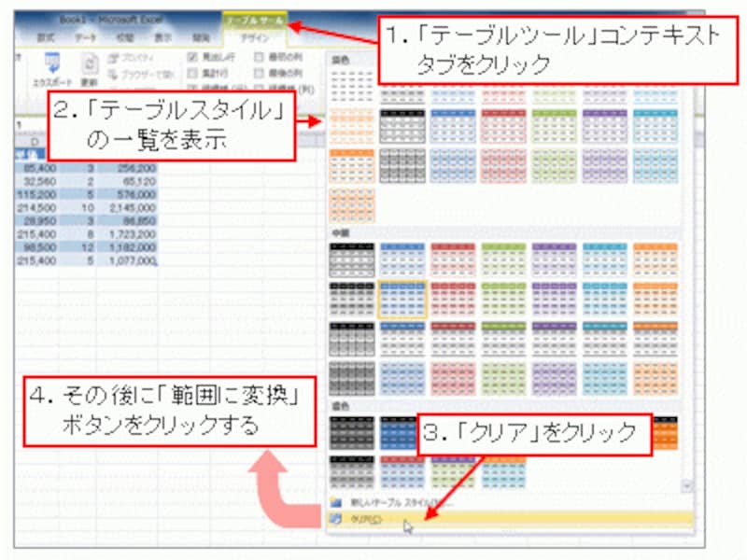Pick the light green gridded style
Image resolution: width=747 pixels, height=560 pixels.
[554, 166]
